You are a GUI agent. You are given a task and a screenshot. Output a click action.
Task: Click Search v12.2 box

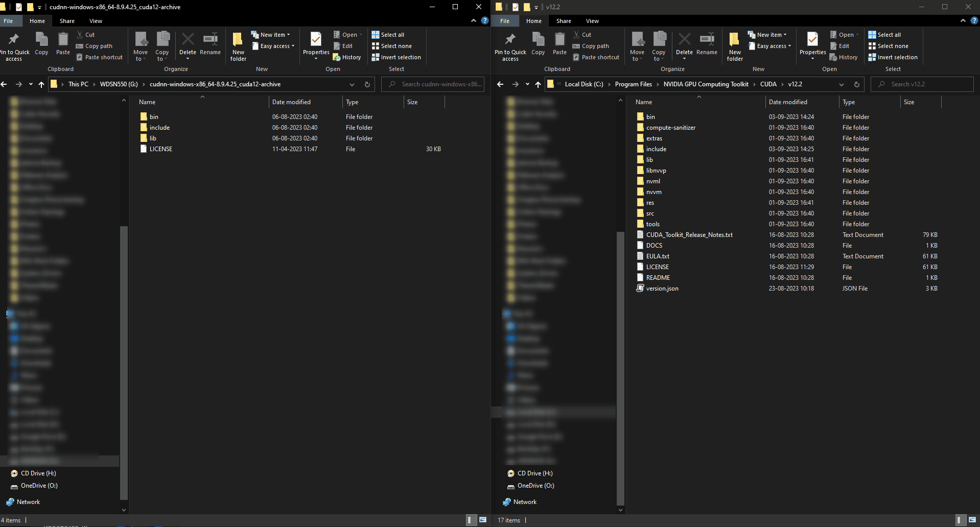pyautogui.click(x=922, y=84)
